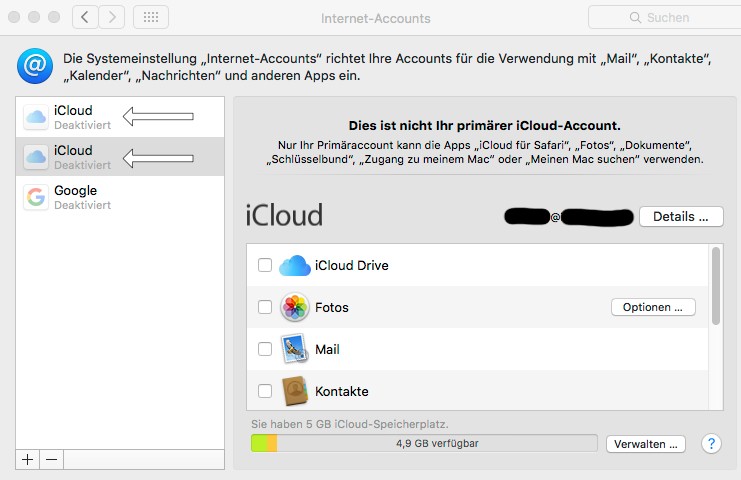Click the magnifier icon in the search field

(635, 17)
